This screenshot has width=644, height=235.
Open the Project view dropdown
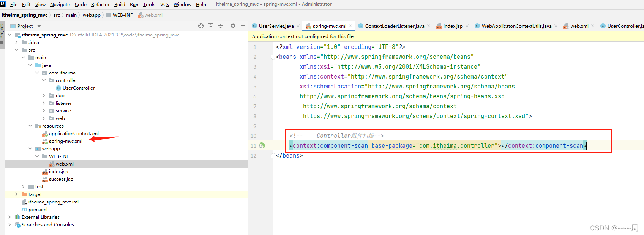39,26
